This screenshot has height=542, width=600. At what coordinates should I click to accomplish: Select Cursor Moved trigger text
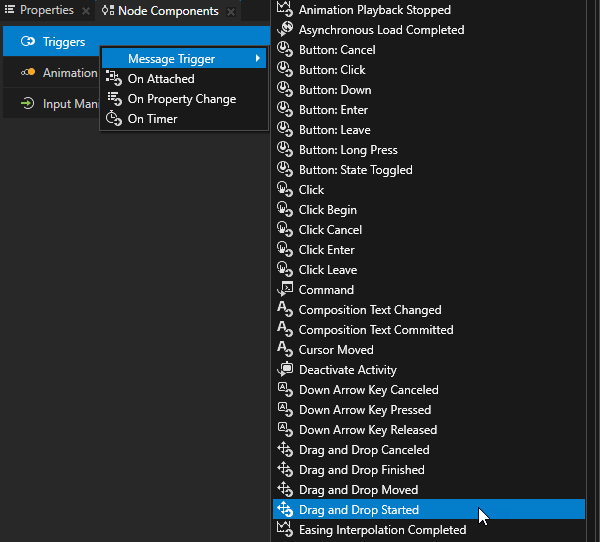coord(336,349)
